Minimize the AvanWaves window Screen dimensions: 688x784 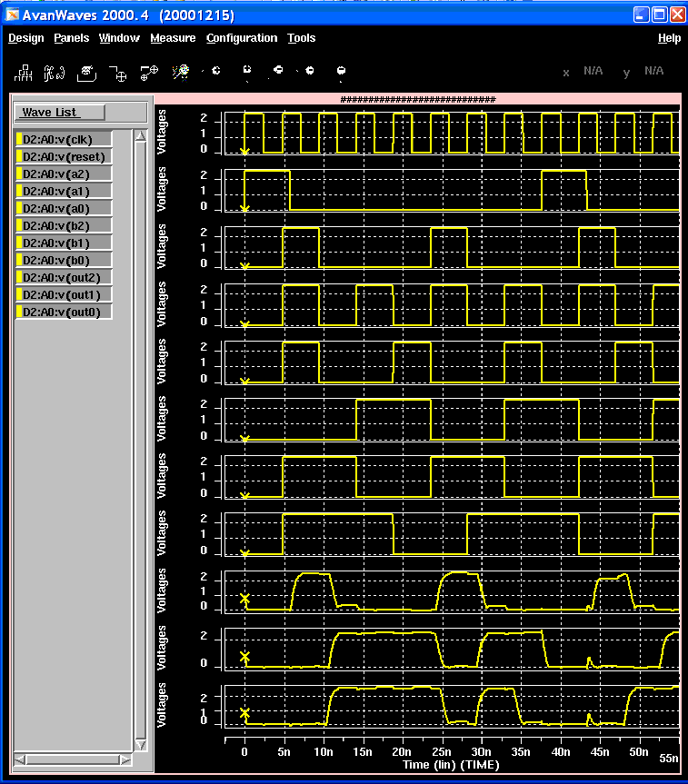pyautogui.click(x=642, y=15)
